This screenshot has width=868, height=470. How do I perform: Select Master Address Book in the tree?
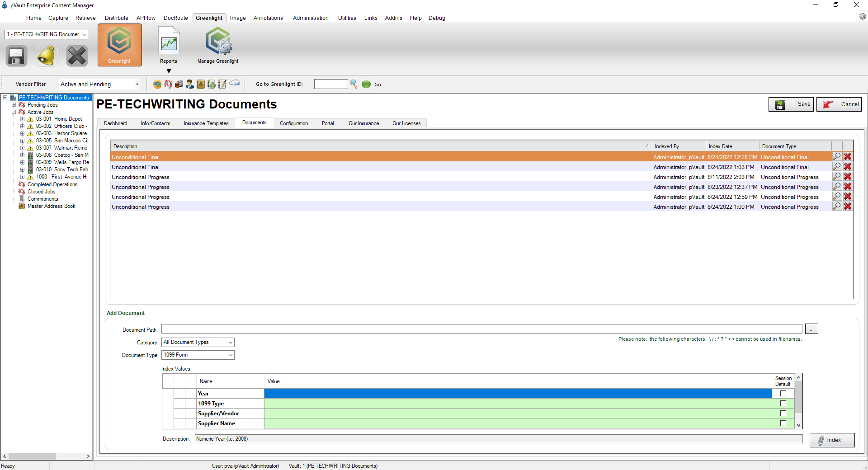tap(51, 206)
